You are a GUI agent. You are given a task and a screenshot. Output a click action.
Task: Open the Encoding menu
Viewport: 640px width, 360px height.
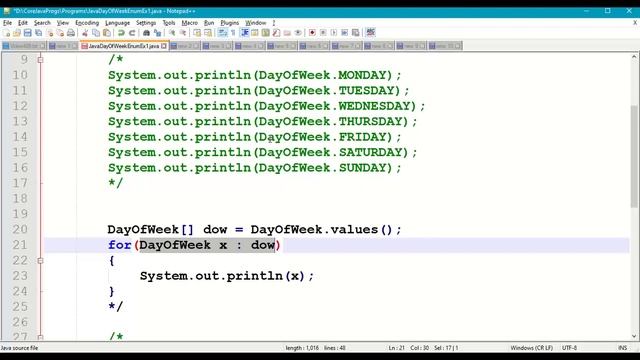[87, 23]
